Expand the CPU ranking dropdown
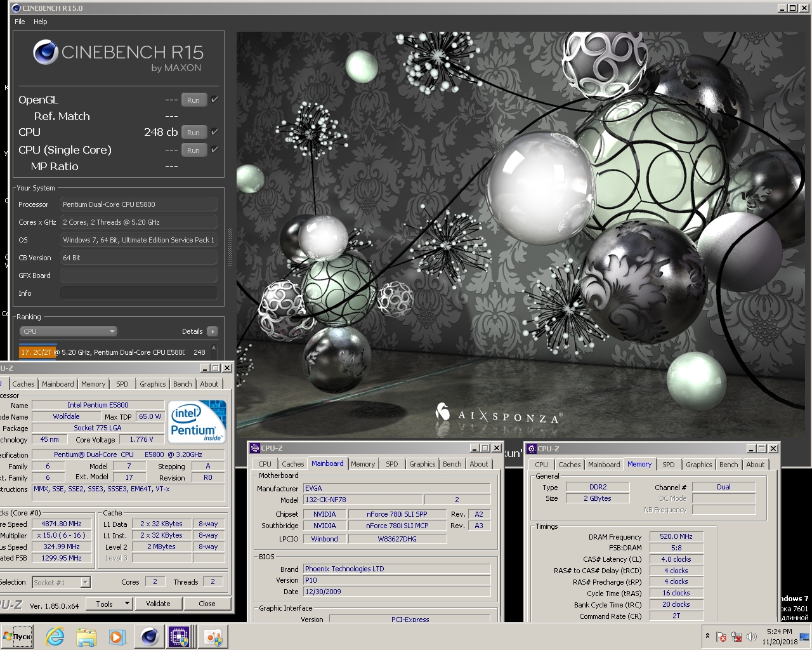Image resolution: width=812 pixels, height=650 pixels. click(x=69, y=331)
